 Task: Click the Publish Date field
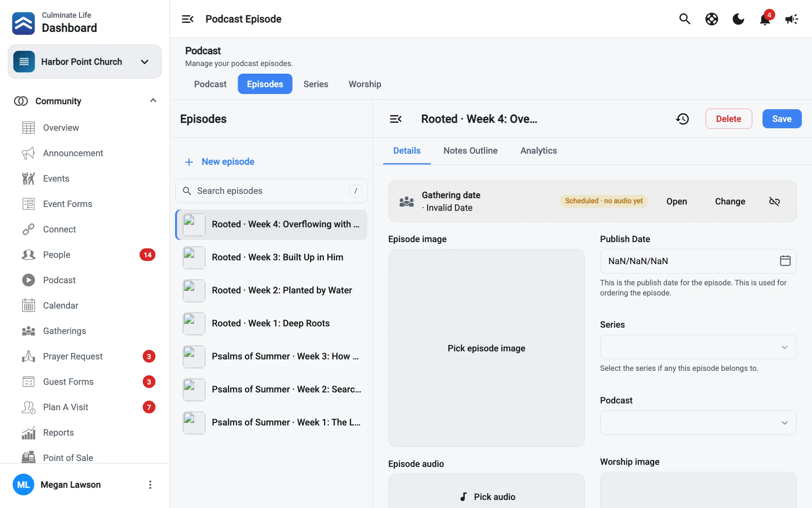point(698,261)
